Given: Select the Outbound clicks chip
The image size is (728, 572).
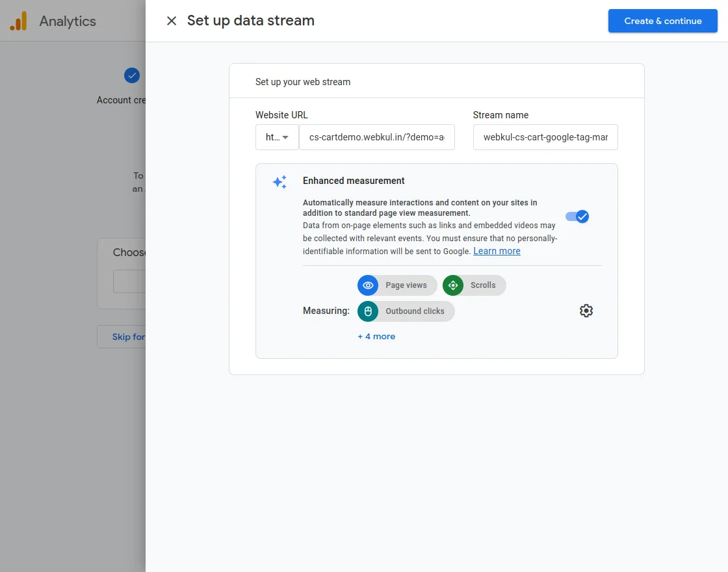Looking at the screenshot, I should (415, 311).
